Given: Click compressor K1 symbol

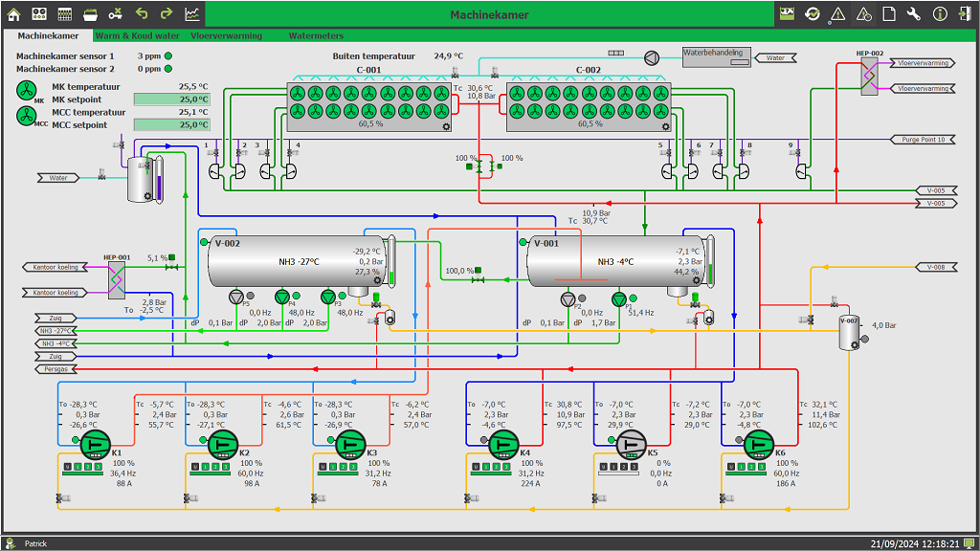Looking at the screenshot, I should tap(96, 444).
